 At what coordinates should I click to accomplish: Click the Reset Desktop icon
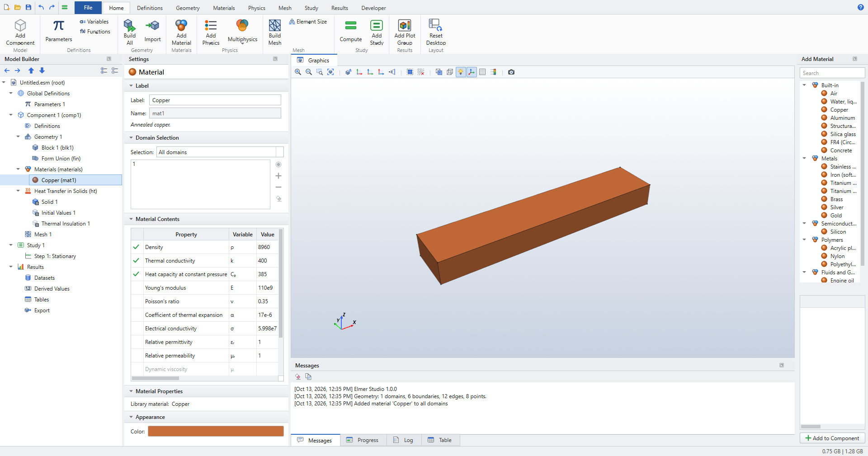tap(436, 25)
